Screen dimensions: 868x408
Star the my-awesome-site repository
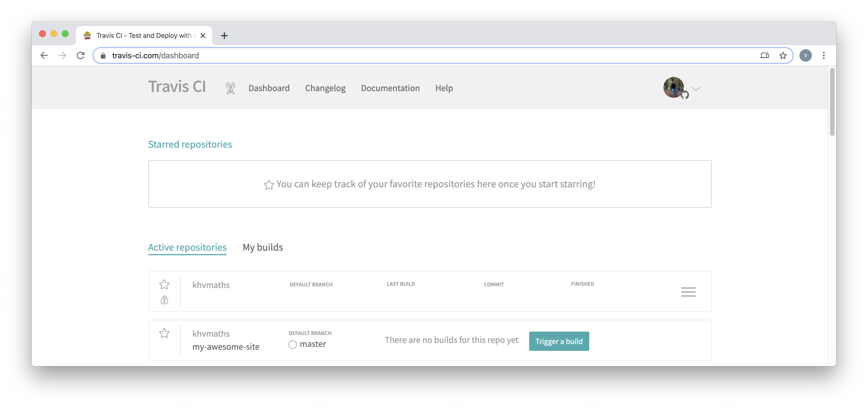[x=164, y=333]
